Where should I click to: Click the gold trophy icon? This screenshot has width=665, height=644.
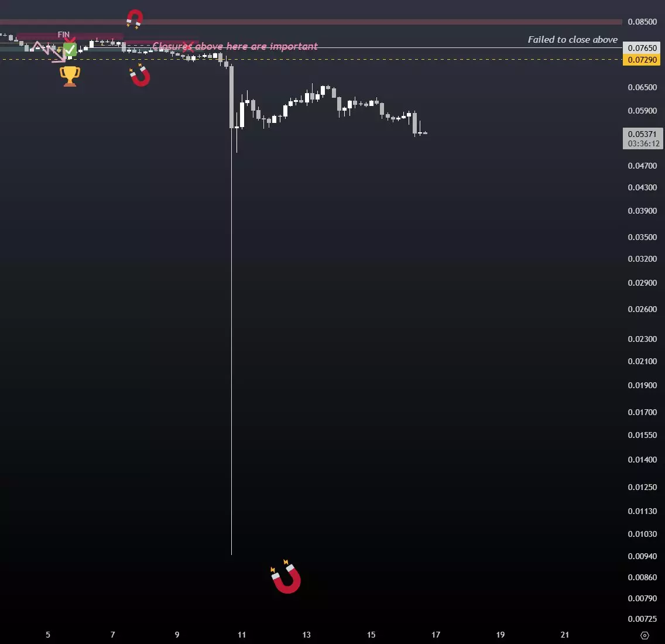click(x=70, y=76)
